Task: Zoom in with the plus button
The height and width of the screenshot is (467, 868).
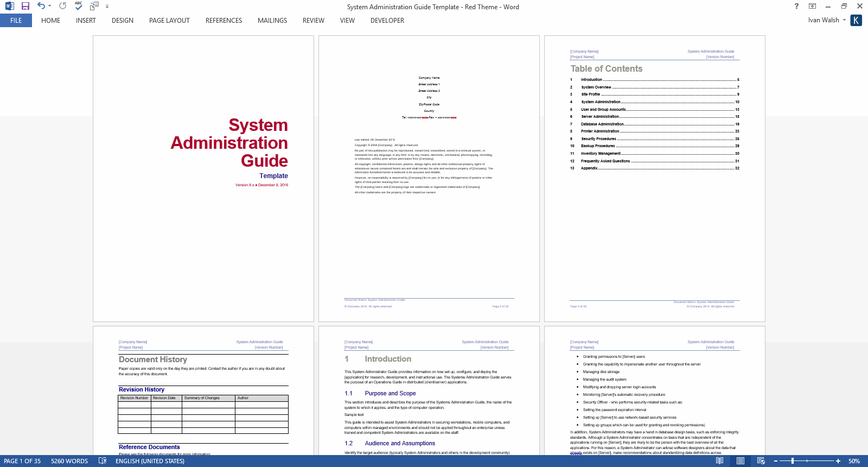Action: tap(838, 461)
